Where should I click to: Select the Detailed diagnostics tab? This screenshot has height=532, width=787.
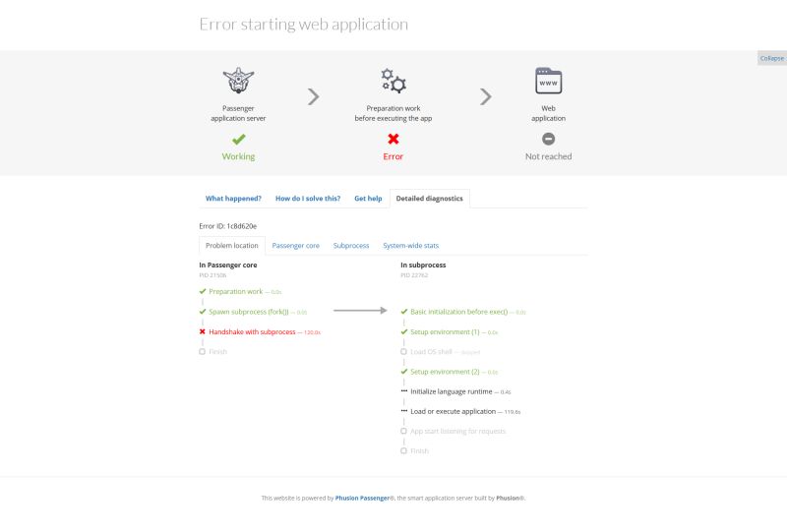pyautogui.click(x=430, y=199)
